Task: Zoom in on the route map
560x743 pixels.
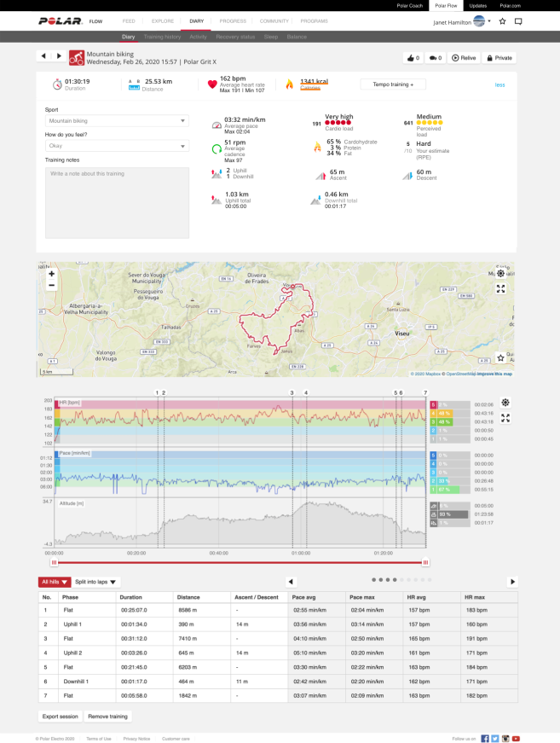Action: 51,275
